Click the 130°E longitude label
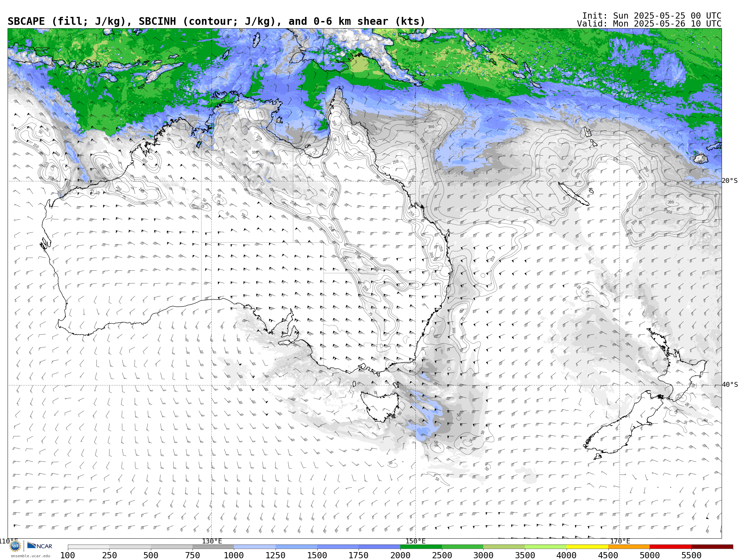 click(x=212, y=541)
